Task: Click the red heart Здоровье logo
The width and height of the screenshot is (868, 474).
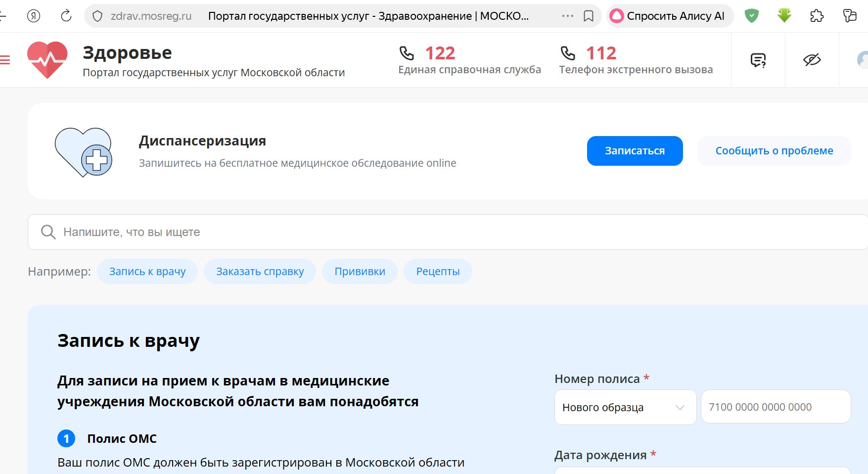Action: coord(47,60)
